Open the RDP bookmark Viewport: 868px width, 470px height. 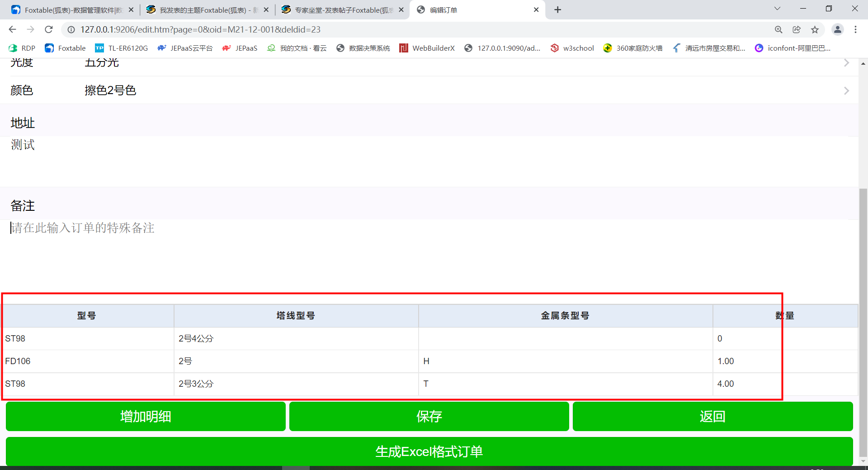click(22, 48)
